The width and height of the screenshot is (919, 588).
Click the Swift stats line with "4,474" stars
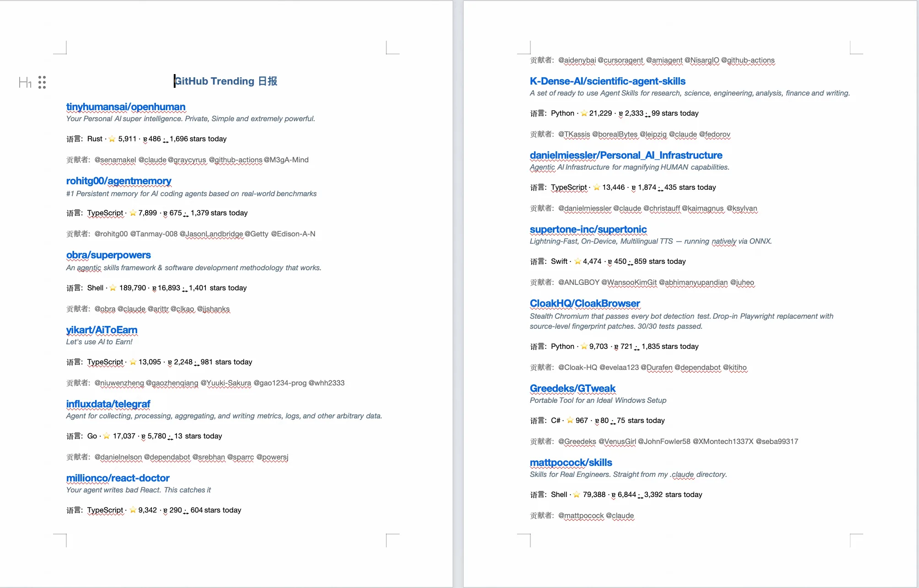point(608,262)
